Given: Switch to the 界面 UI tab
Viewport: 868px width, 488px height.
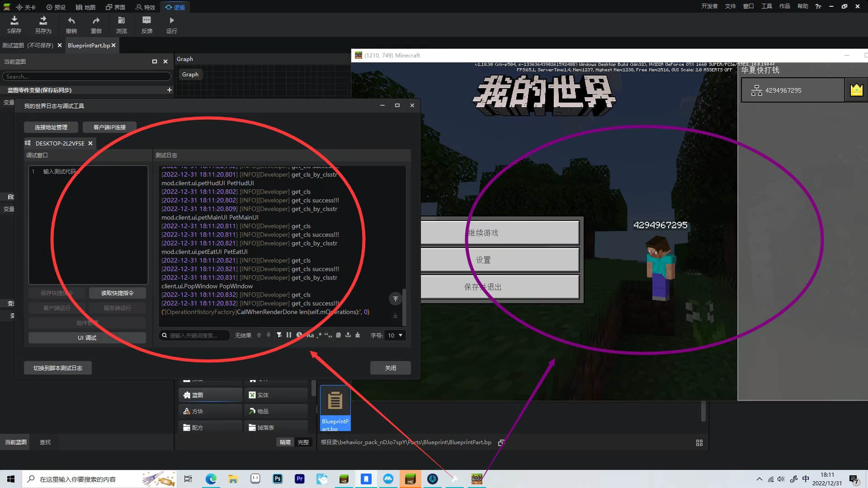Looking at the screenshot, I should point(115,7).
